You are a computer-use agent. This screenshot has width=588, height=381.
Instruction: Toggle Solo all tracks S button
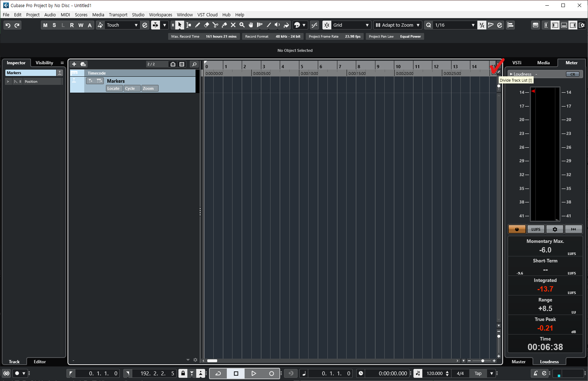[54, 25]
